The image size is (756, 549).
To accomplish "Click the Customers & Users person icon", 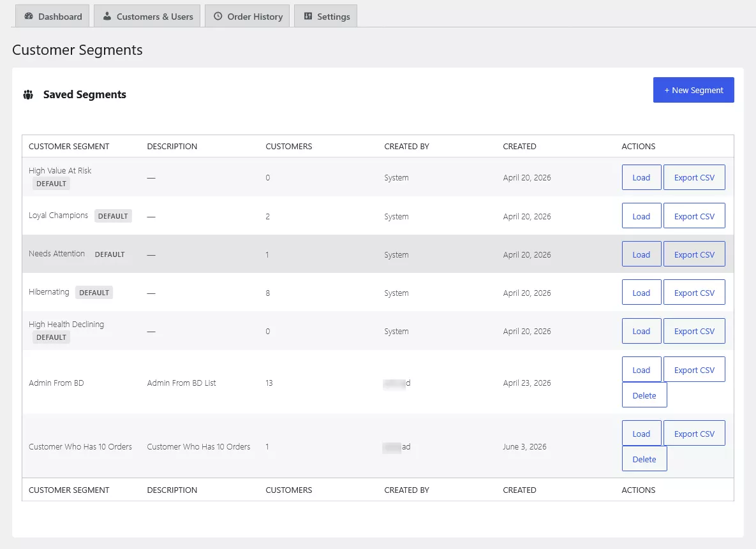I will coord(107,17).
